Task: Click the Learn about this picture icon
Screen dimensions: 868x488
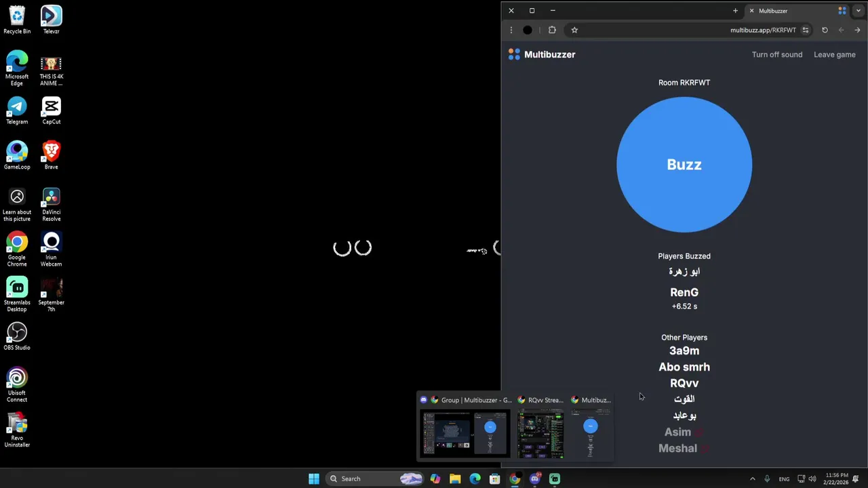Action: [x=17, y=205]
